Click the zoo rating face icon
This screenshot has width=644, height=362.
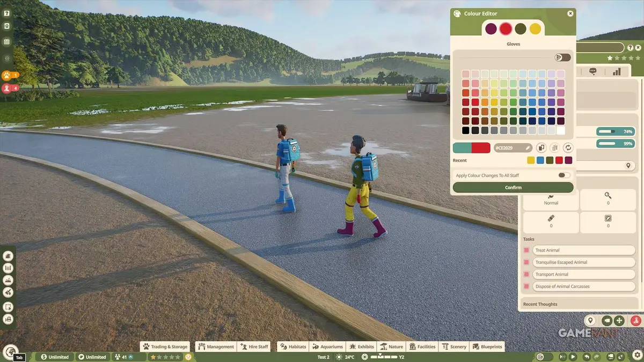point(188,357)
